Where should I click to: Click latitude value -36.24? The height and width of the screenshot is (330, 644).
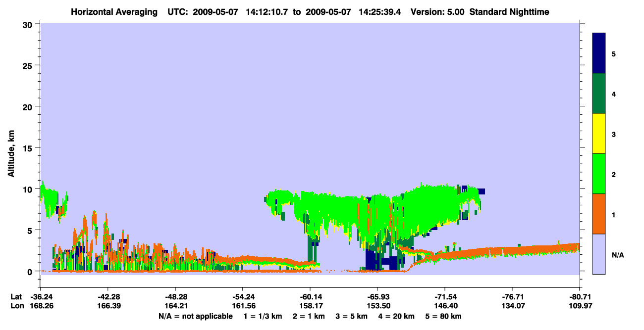click(x=41, y=297)
